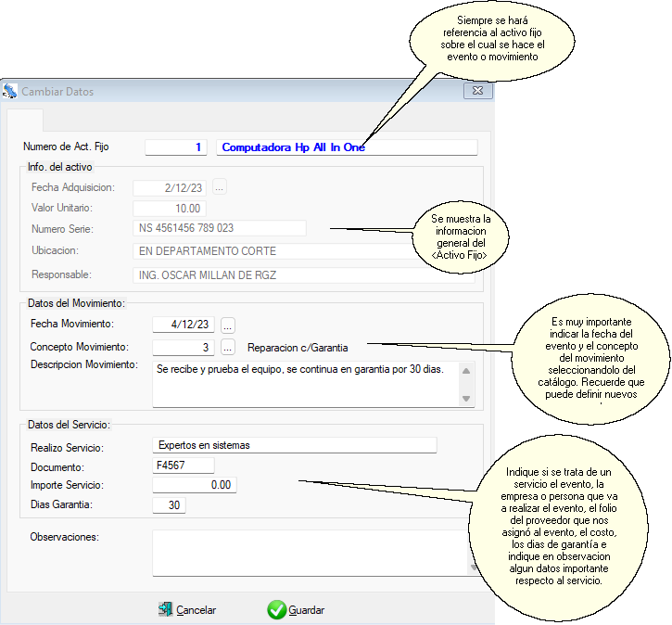This screenshot has width=672, height=625.
Task: Click the Fecha Movimiento 4/12/23 field
Action: (x=184, y=325)
